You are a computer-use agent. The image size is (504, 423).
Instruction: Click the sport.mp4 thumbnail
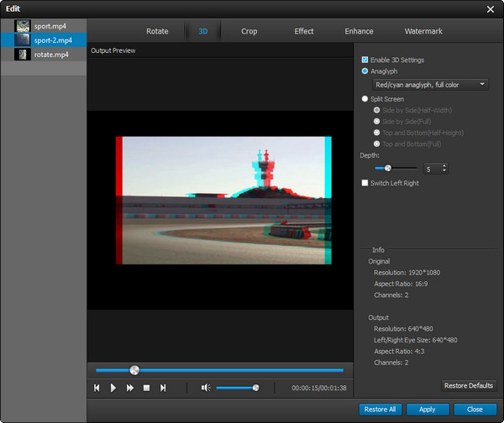[23, 26]
